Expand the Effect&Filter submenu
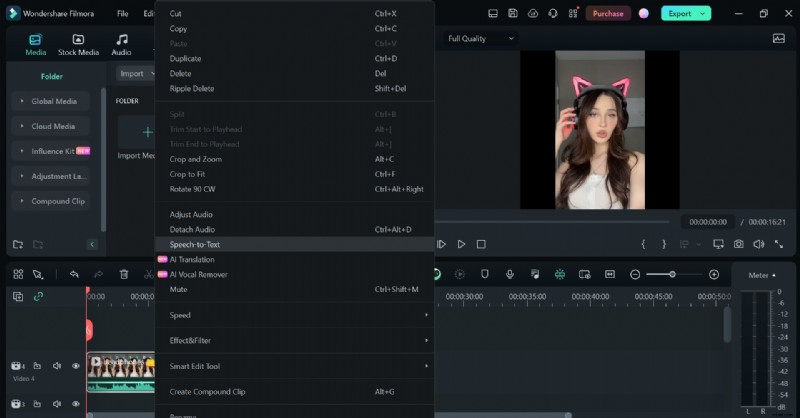The image size is (800, 418). [294, 340]
